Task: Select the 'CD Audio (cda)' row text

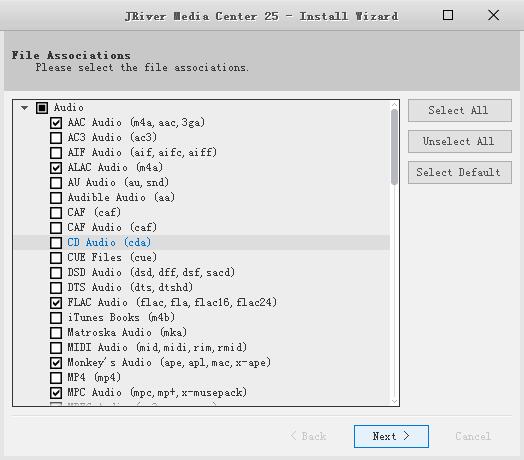Action: [x=109, y=242]
